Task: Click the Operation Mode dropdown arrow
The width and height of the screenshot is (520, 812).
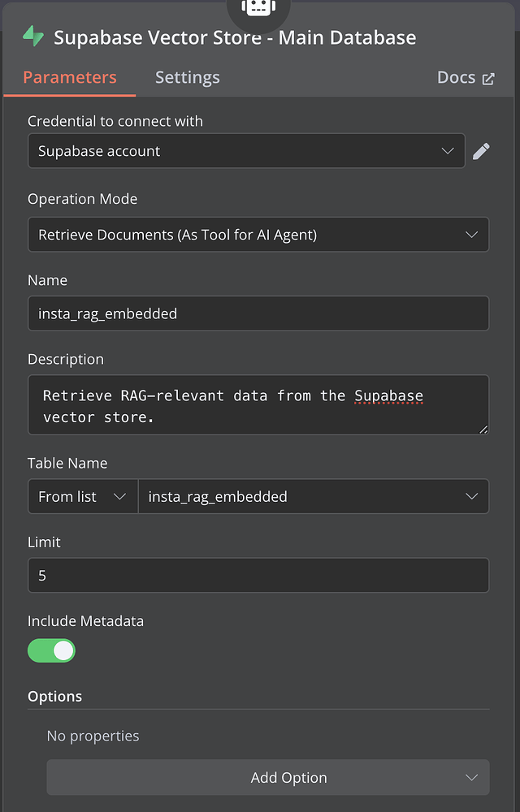Action: coord(470,234)
